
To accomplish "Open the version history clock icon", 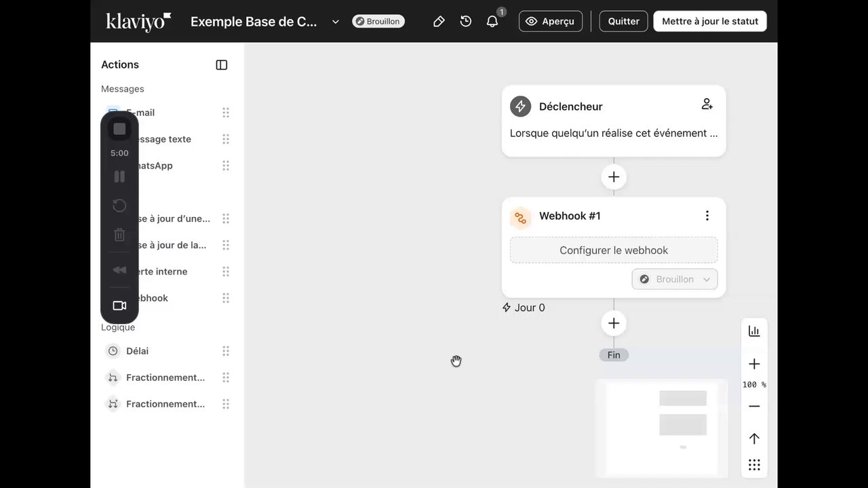I will coord(466,22).
